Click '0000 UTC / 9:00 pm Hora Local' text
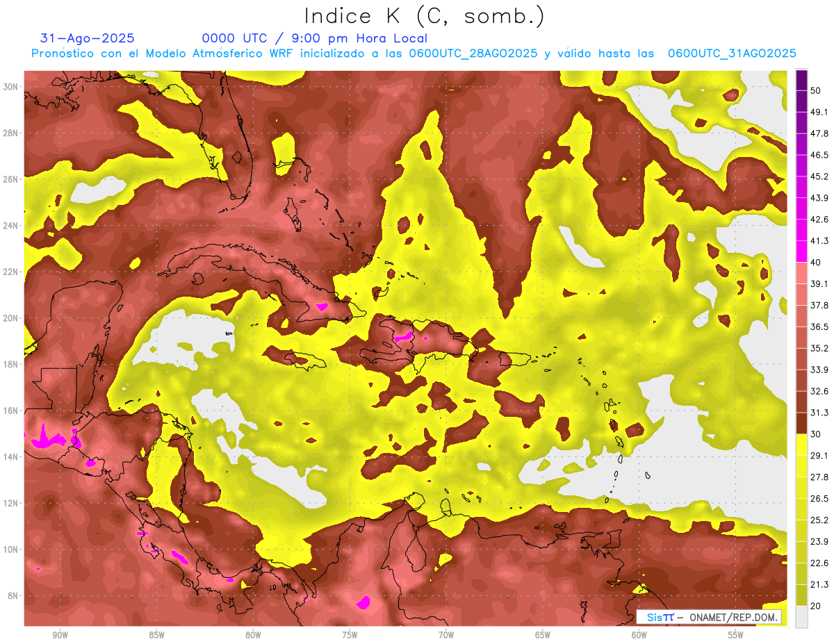This screenshot has width=834, height=644. pyautogui.click(x=315, y=38)
